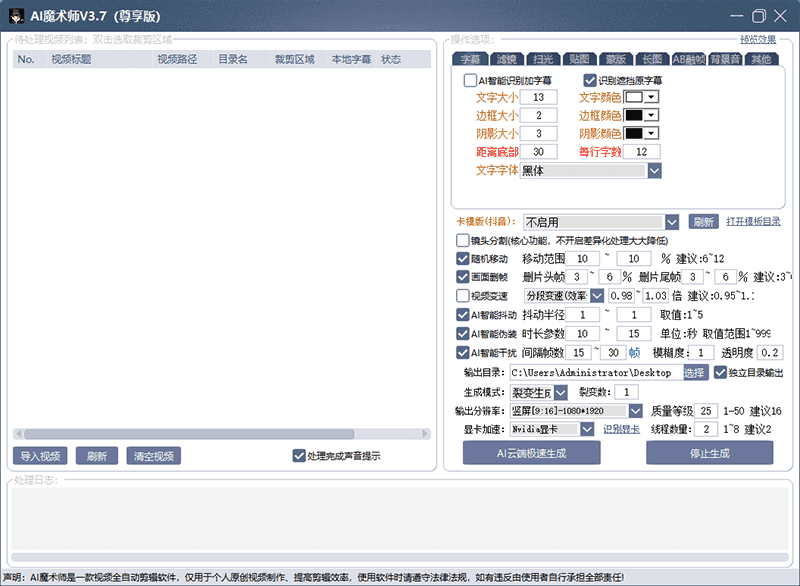Click the 线程数量 input field
This screenshot has height=586, width=800.
click(706, 429)
